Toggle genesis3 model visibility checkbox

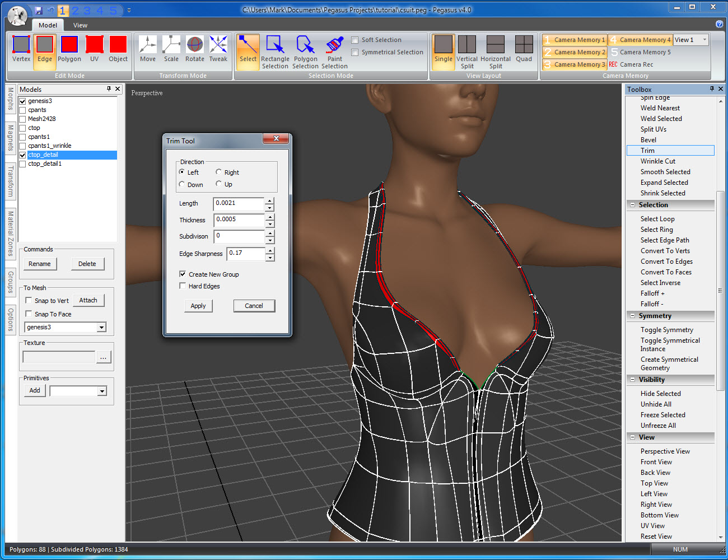pyautogui.click(x=22, y=101)
